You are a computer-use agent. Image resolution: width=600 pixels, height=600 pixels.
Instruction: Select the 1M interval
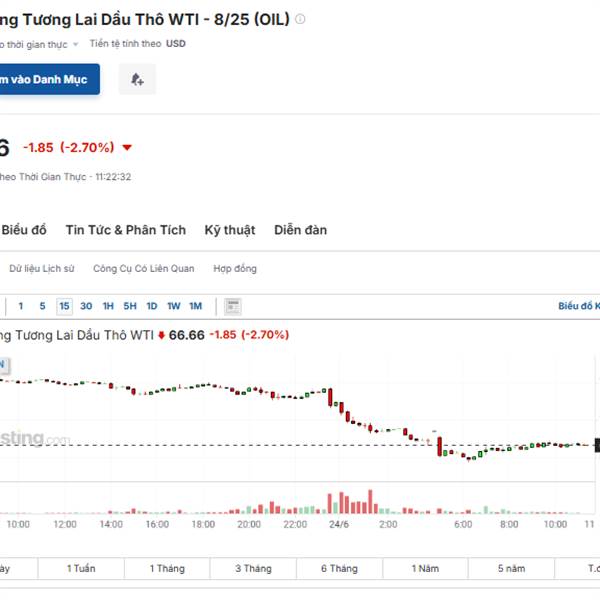[196, 306]
